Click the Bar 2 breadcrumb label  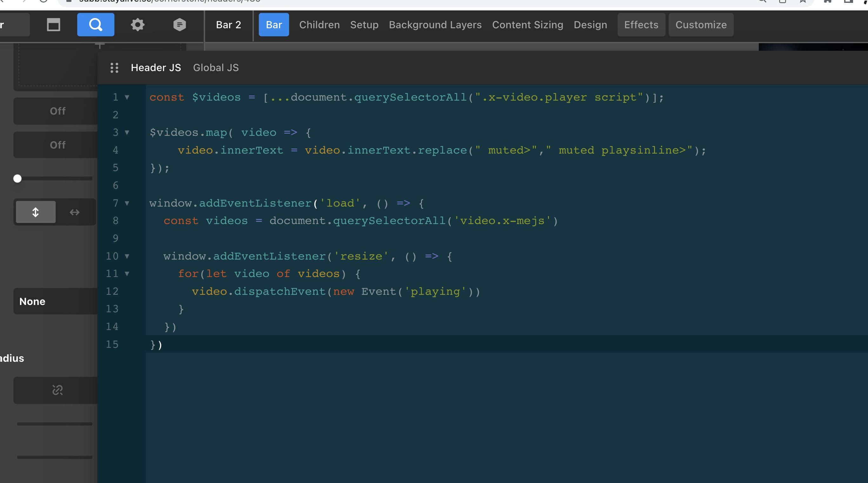pyautogui.click(x=229, y=24)
